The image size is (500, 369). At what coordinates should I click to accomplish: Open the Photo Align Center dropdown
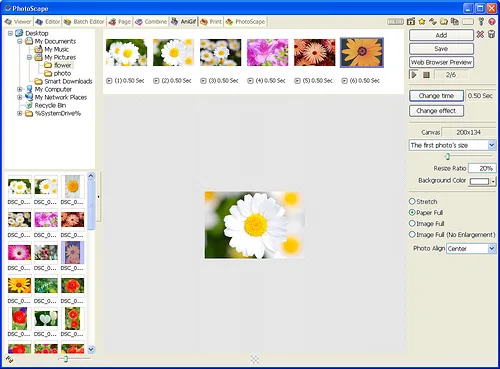[471, 248]
